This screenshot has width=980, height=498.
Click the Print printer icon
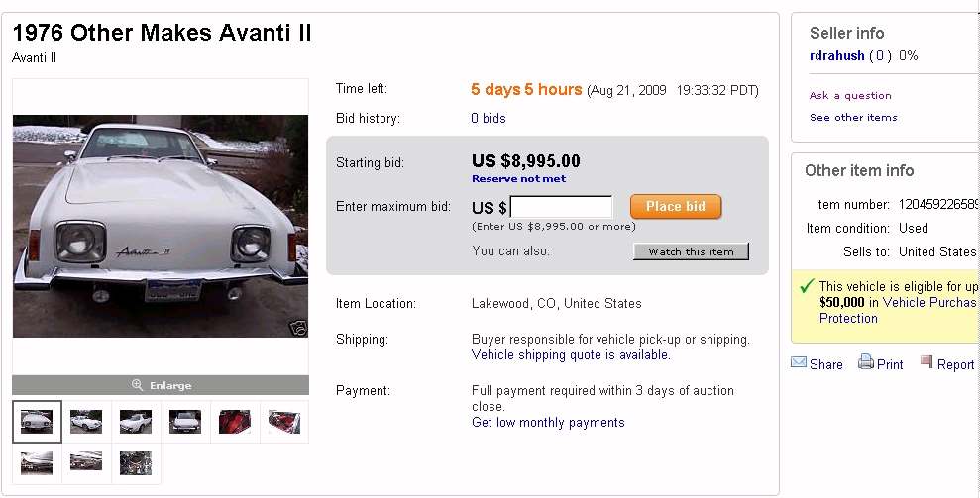(866, 362)
